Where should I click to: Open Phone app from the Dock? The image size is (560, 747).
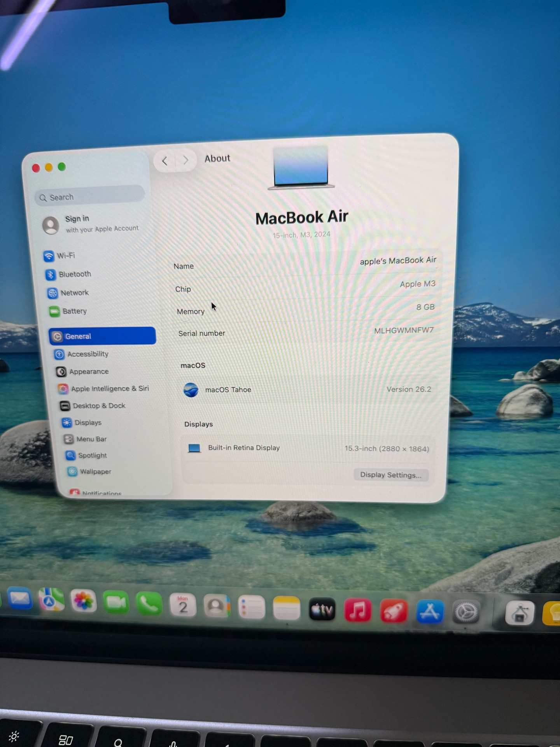click(x=149, y=603)
